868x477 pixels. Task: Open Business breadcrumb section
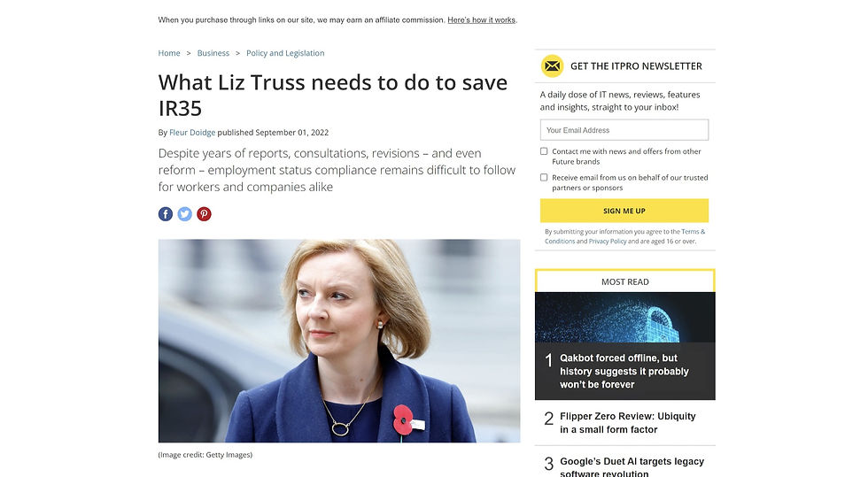pyautogui.click(x=213, y=53)
